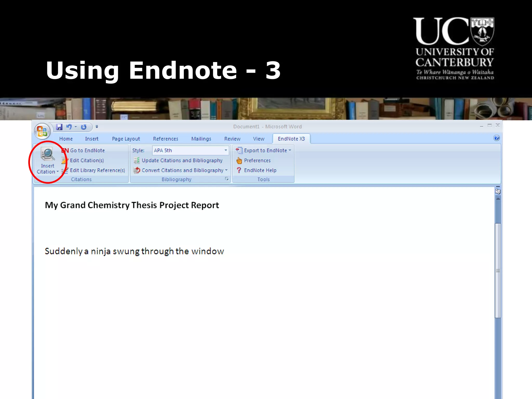
Task: Open the View tab
Action: pos(259,139)
